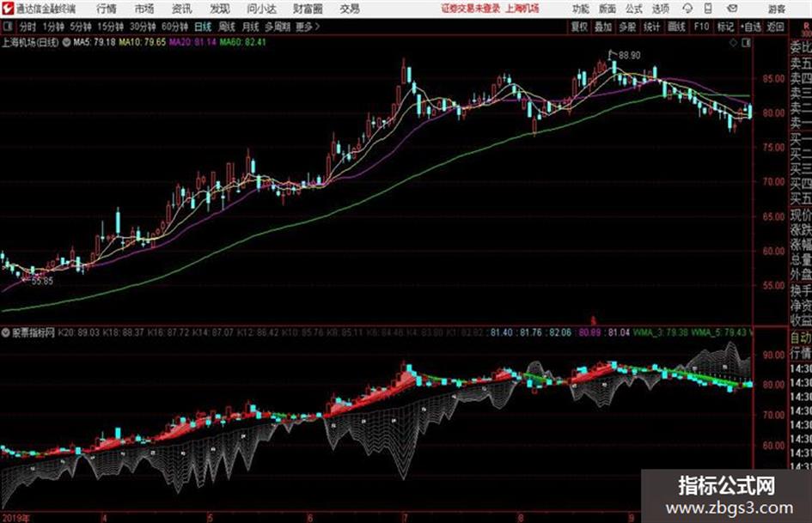The width and height of the screenshot is (812, 523).
Task: Click the 股票指标网 indicator name
Action: click(x=34, y=333)
